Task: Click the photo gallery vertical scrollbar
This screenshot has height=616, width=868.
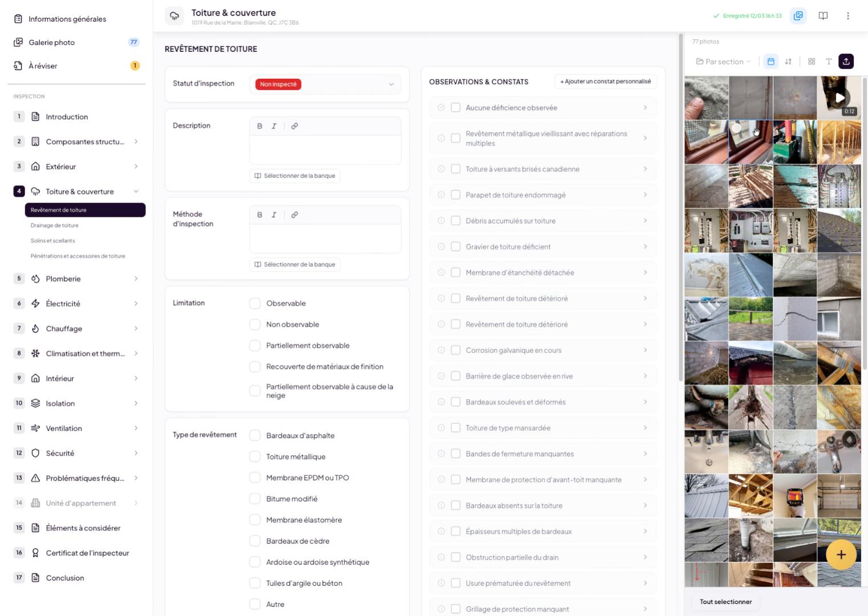Action: pyautogui.click(x=865, y=222)
